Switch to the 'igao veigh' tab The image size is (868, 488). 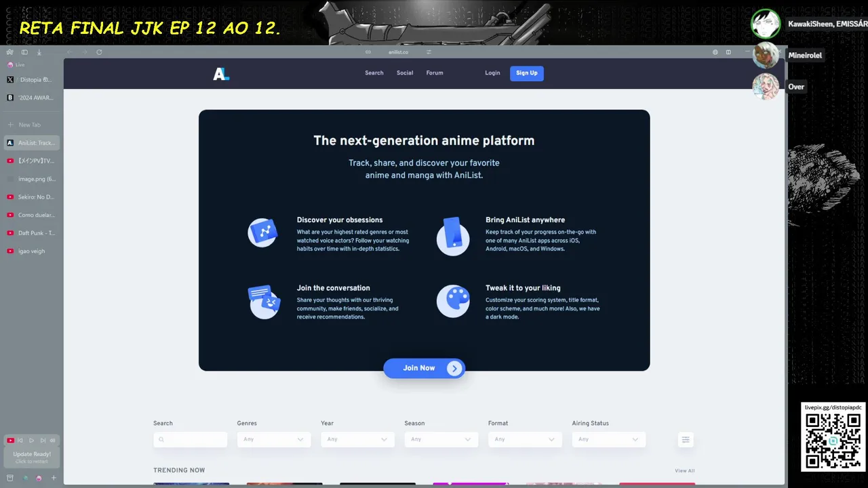coord(31,251)
